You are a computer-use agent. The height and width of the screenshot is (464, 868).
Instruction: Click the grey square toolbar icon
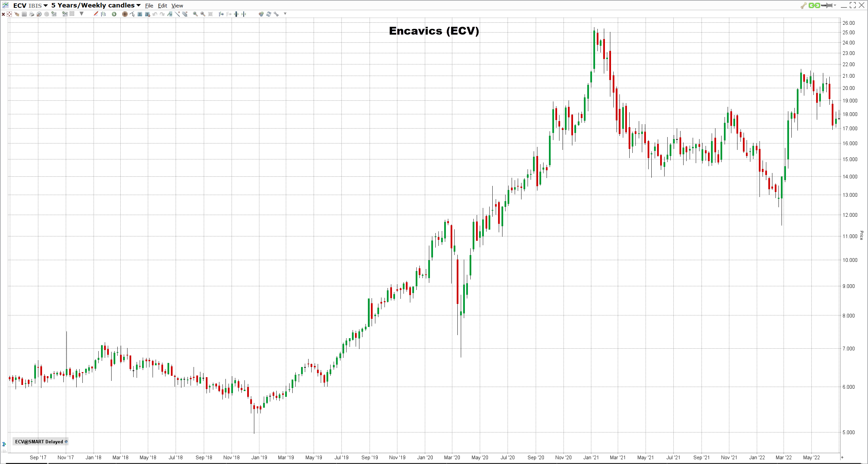click(72, 14)
